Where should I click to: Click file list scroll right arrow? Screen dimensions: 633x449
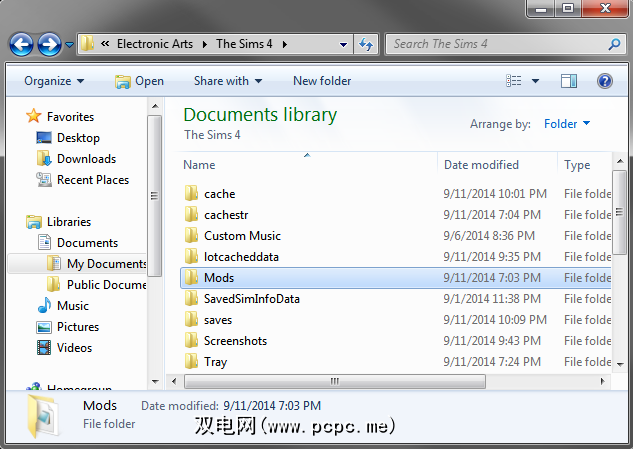[x=602, y=381]
